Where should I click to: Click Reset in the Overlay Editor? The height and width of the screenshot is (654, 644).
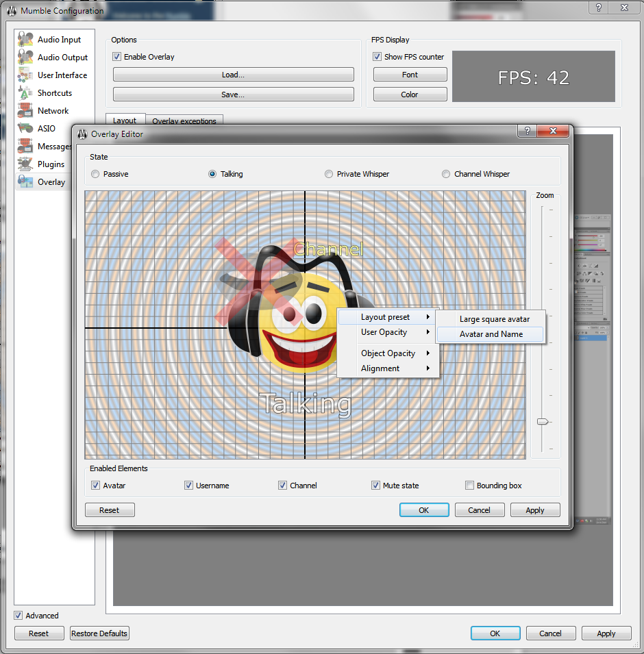[110, 510]
